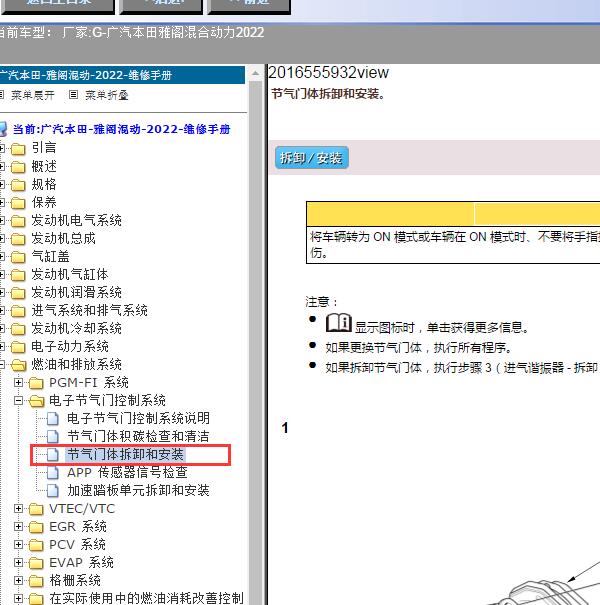Select 发动机润滑系统 folder

tap(76, 292)
